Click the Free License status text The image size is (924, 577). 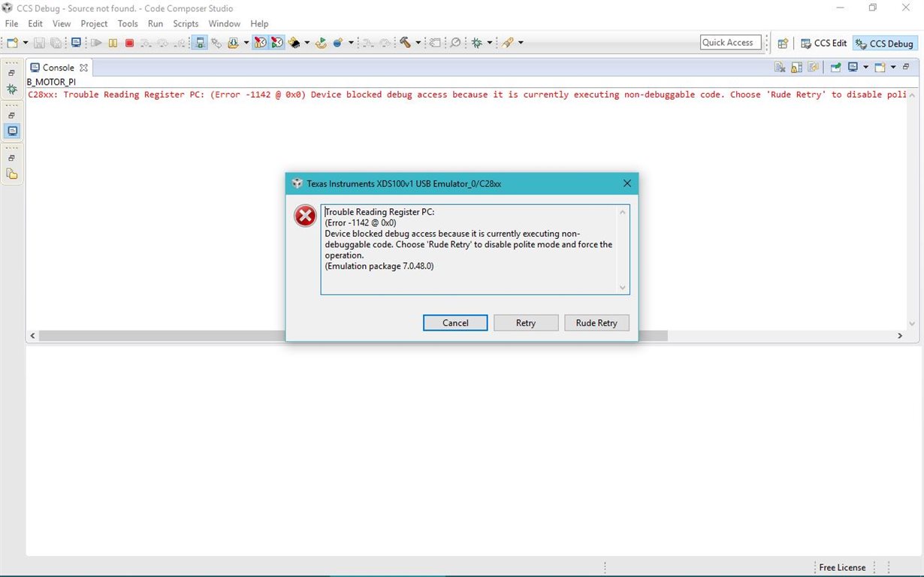click(842, 567)
